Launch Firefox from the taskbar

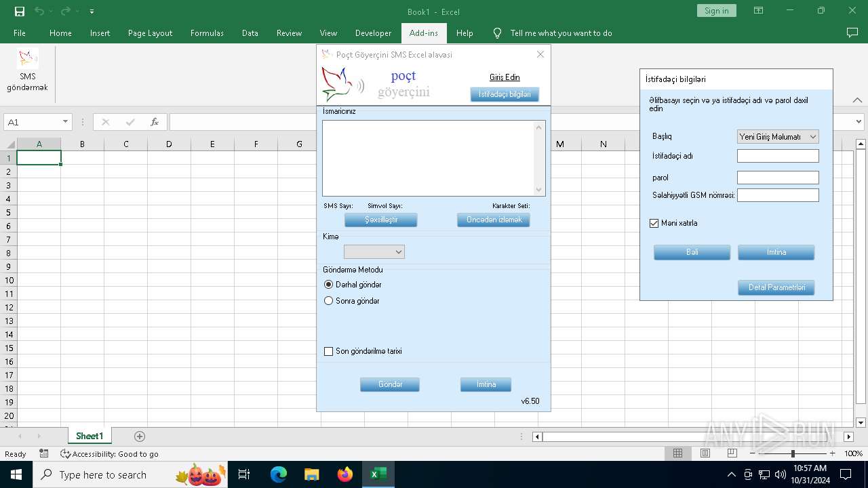click(x=345, y=474)
